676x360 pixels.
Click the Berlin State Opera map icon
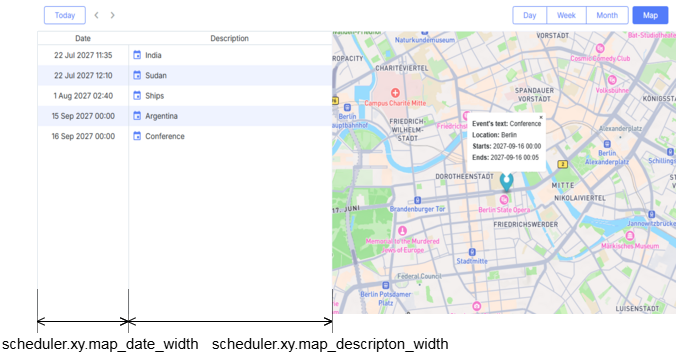tap(504, 200)
